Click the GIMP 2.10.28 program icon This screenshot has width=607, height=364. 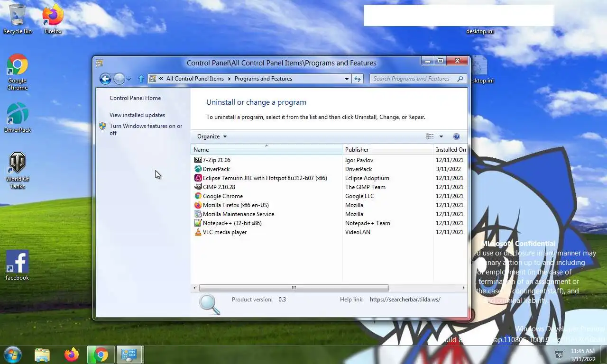(x=198, y=187)
